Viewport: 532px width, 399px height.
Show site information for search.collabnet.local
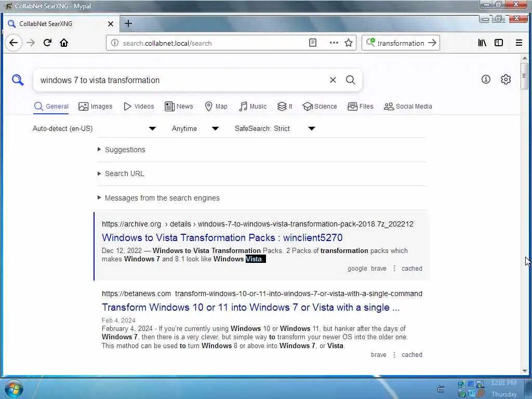click(x=115, y=43)
